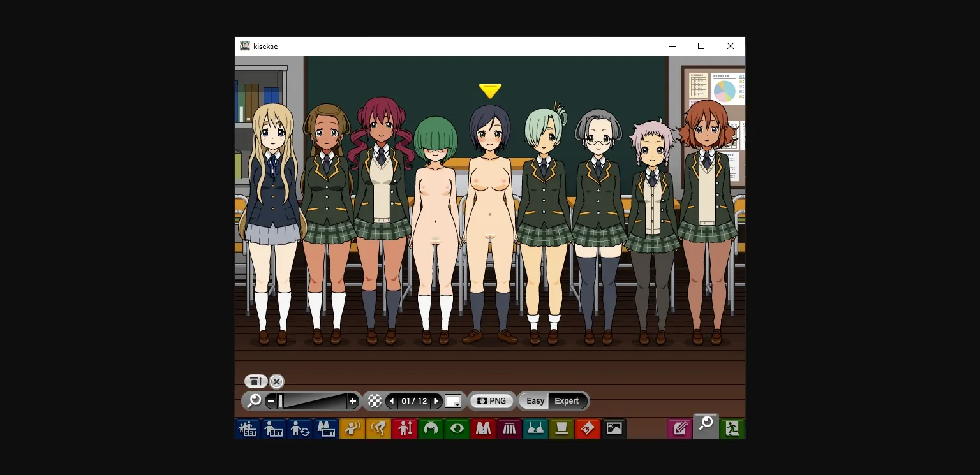Viewport: 980px width, 475px height.
Task: Open the bra and underwear tool
Action: pyautogui.click(x=535, y=428)
